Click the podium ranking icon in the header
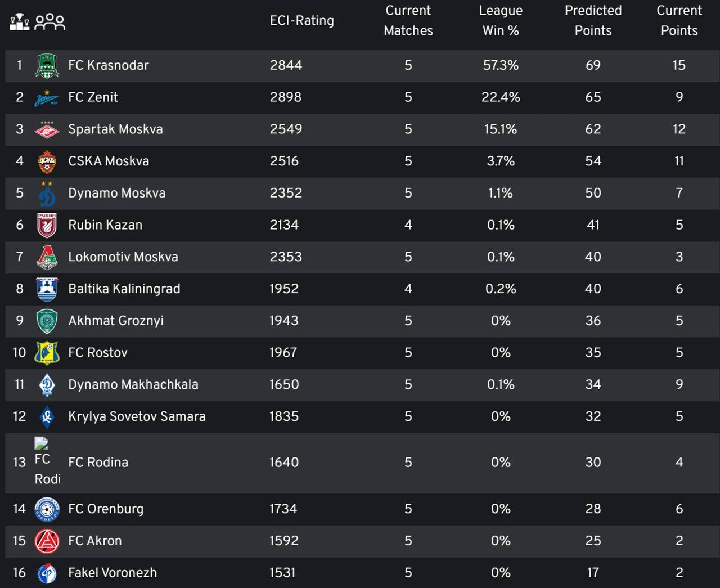Screen dimensions: 720x588 point(20,21)
